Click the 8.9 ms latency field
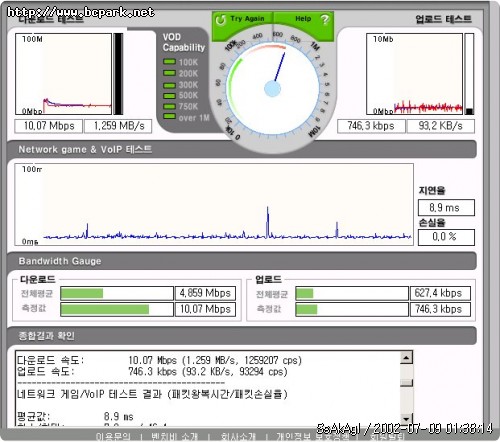The image size is (500, 442). coord(446,208)
